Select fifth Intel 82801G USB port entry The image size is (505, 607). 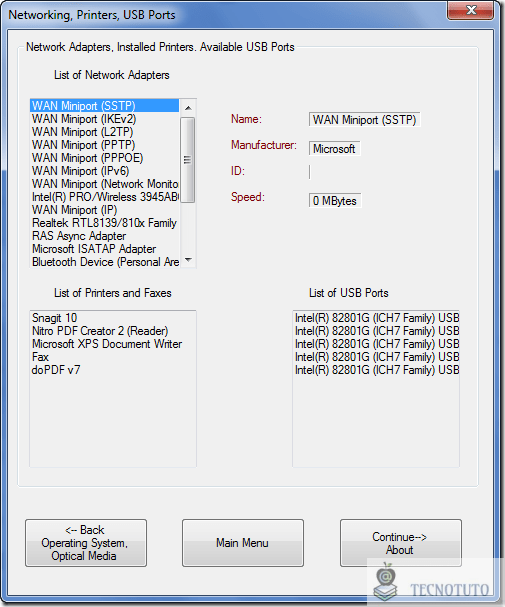pyautogui.click(x=376, y=370)
